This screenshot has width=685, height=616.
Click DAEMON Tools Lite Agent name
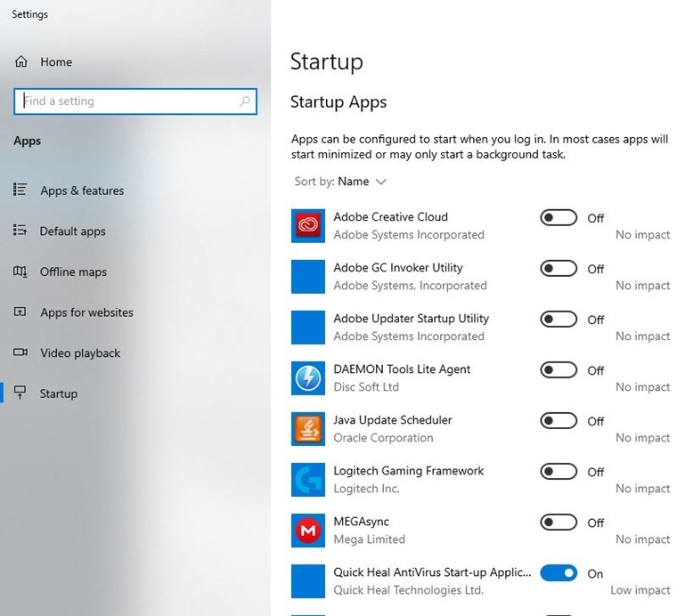point(402,369)
